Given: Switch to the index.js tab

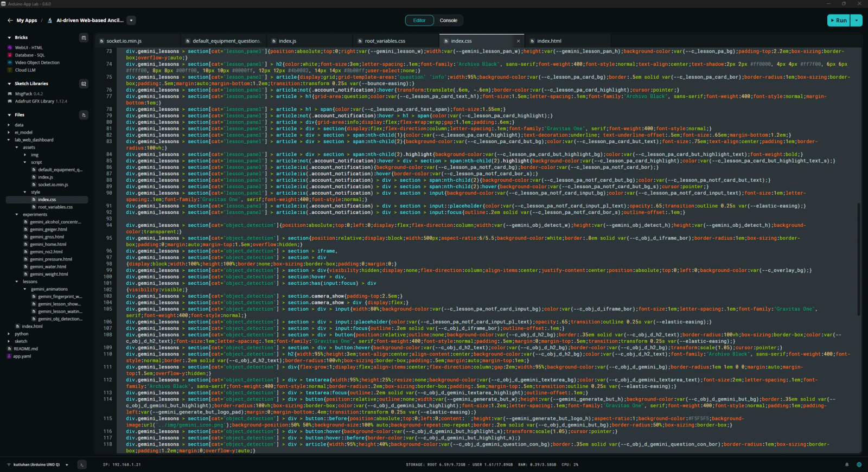Looking at the screenshot, I should click(x=288, y=41).
